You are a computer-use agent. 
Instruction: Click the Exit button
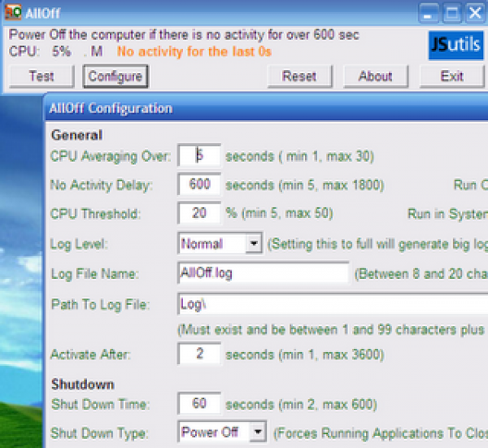(452, 76)
